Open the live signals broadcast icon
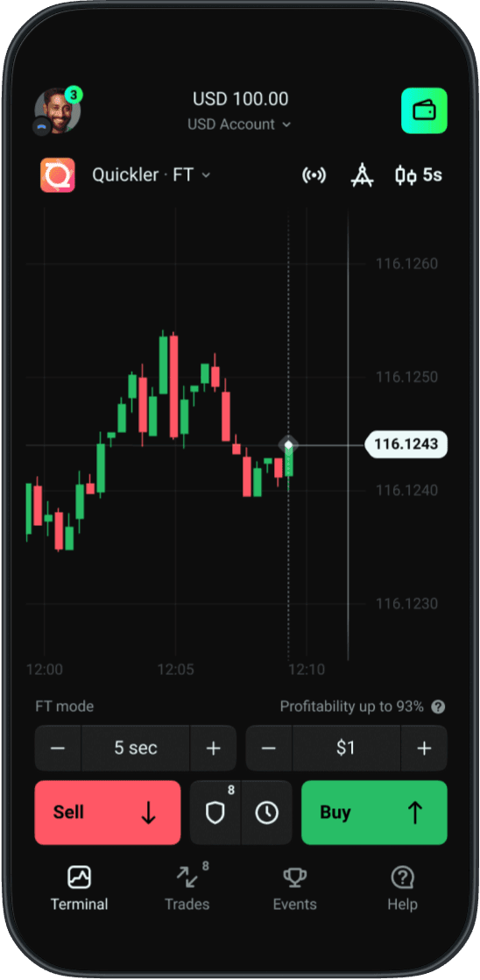Viewport: 480px width, 980px height. point(314,175)
